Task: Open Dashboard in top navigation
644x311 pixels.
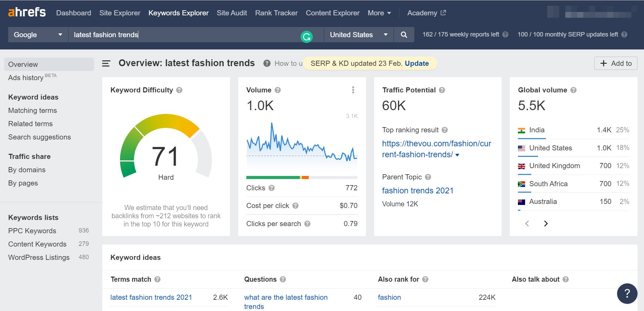Action: 74,13
